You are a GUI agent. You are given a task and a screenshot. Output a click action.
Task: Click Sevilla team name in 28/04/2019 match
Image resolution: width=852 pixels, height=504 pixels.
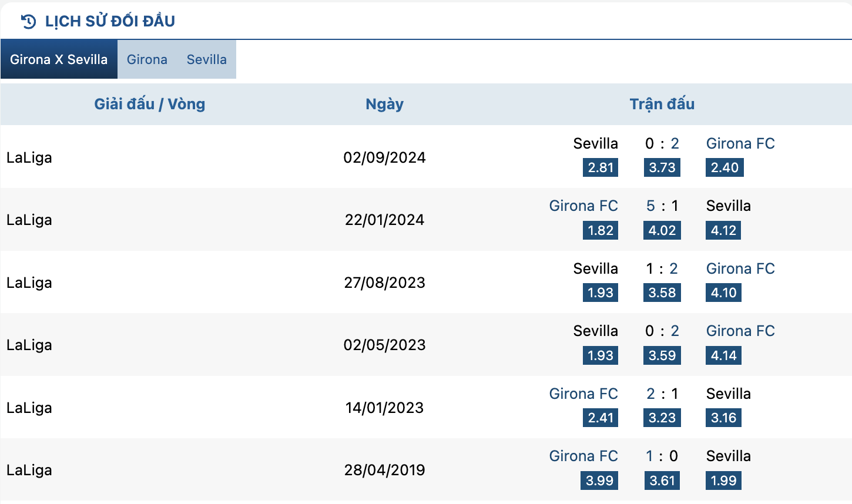tap(729, 456)
